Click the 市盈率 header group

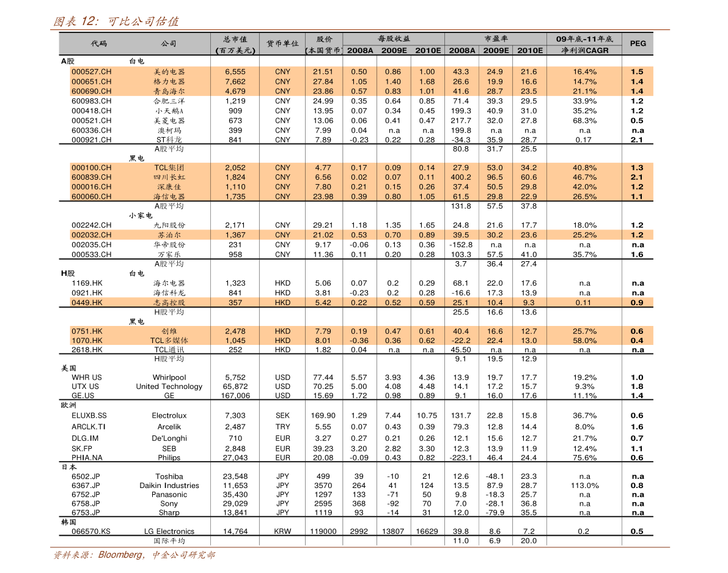(496, 39)
